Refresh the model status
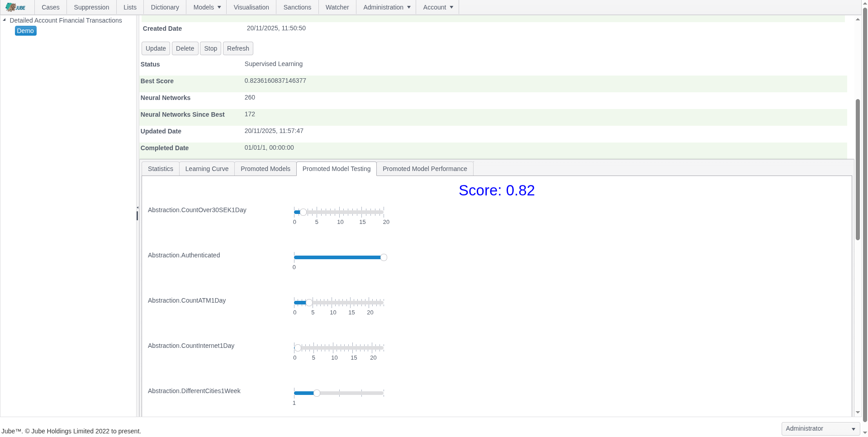The height and width of the screenshot is (437, 868). click(237, 48)
